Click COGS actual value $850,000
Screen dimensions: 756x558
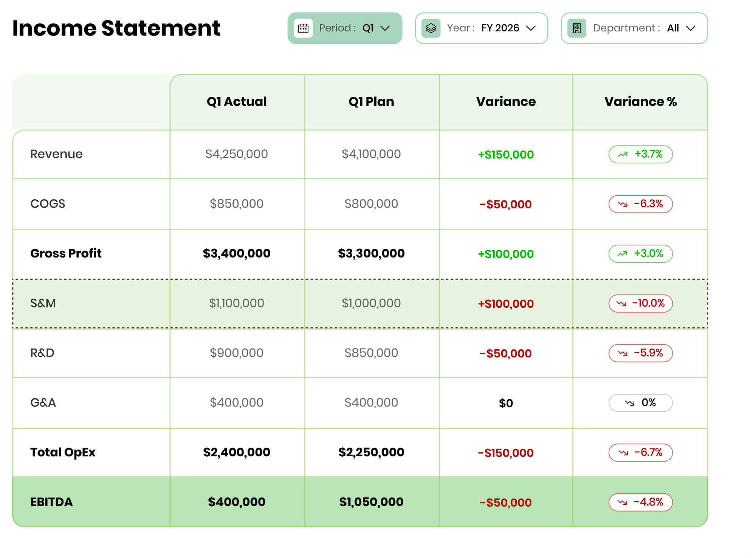coord(237,204)
